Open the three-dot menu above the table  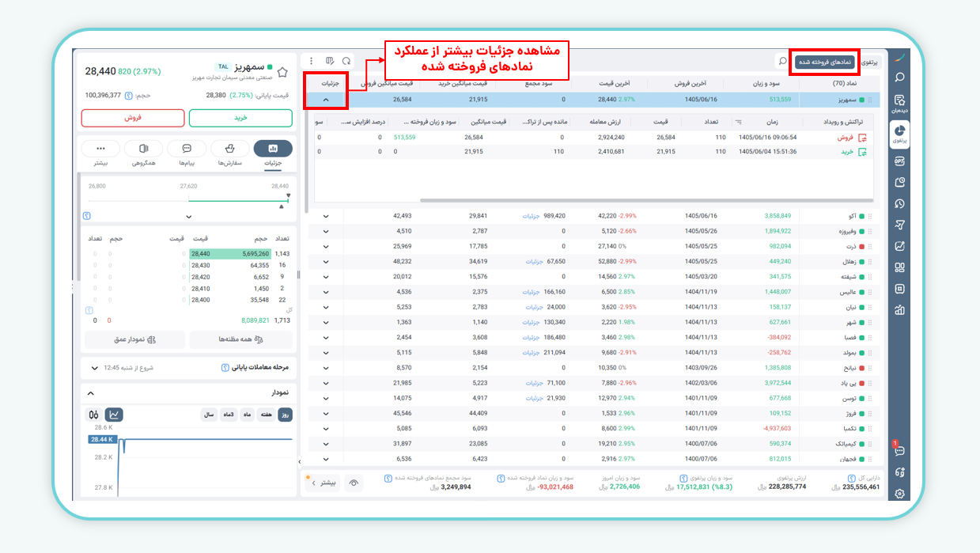pos(312,61)
